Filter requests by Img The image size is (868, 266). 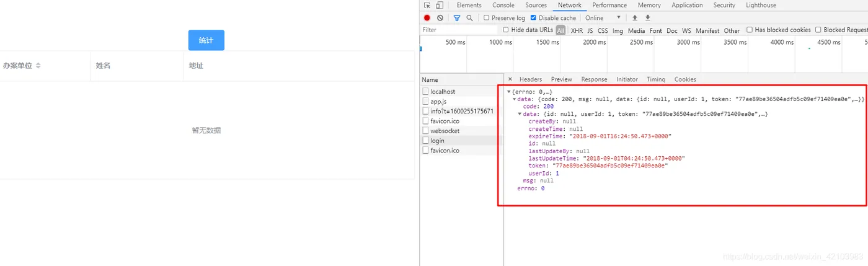[618, 30]
